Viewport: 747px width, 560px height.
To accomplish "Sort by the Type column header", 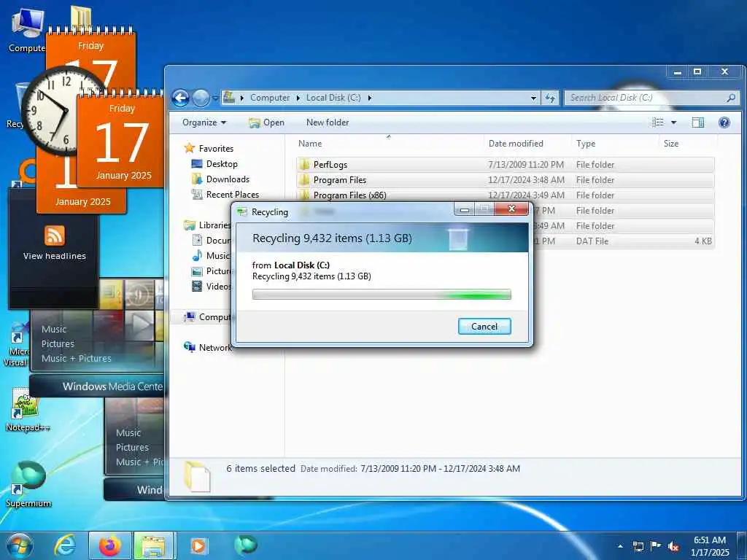I will click(616, 144).
